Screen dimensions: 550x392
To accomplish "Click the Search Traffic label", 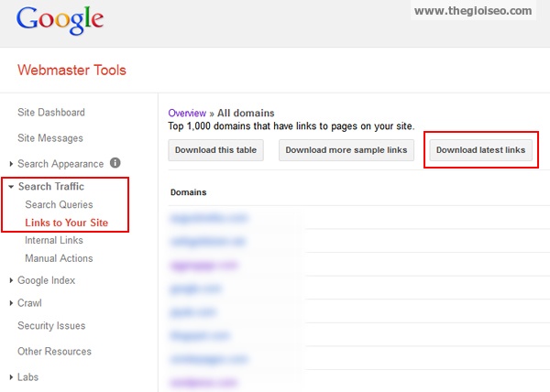I will (51, 186).
